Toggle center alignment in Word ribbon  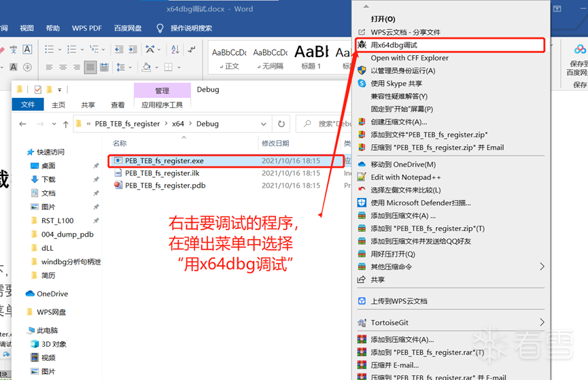(x=63, y=67)
